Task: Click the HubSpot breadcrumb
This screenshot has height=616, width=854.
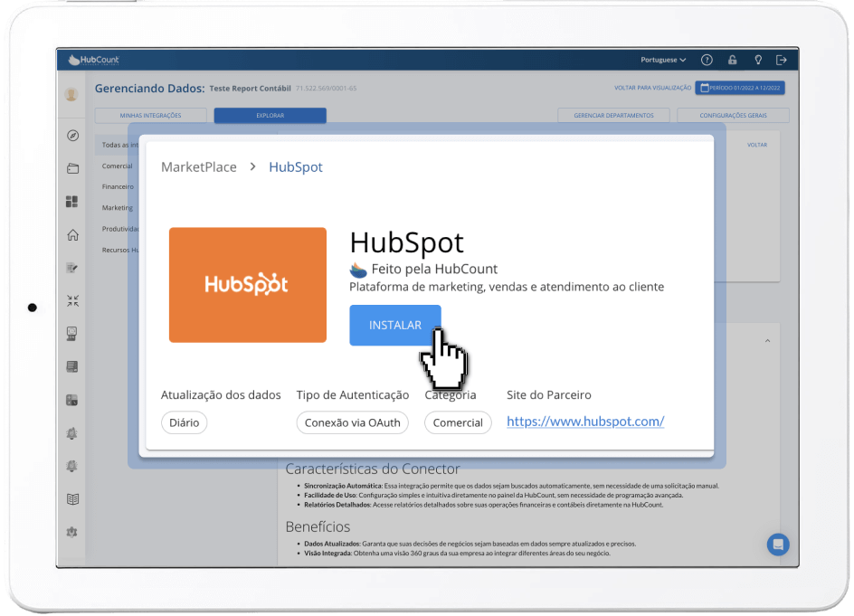Action: pyautogui.click(x=296, y=167)
